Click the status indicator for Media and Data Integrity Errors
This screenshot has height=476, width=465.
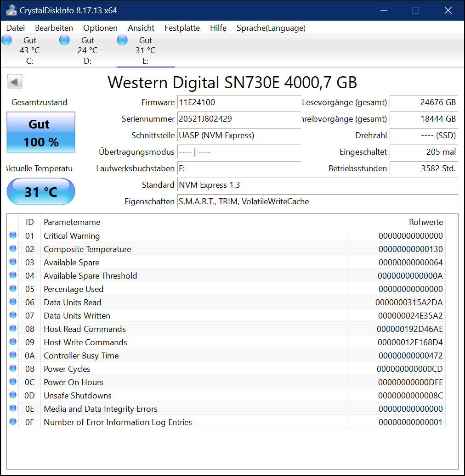(13, 409)
